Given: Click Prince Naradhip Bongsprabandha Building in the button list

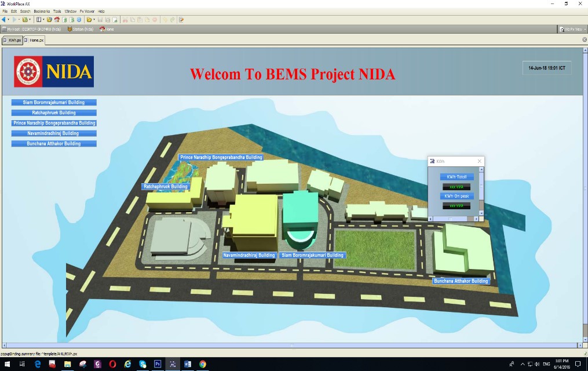Looking at the screenshot, I should click(54, 123).
